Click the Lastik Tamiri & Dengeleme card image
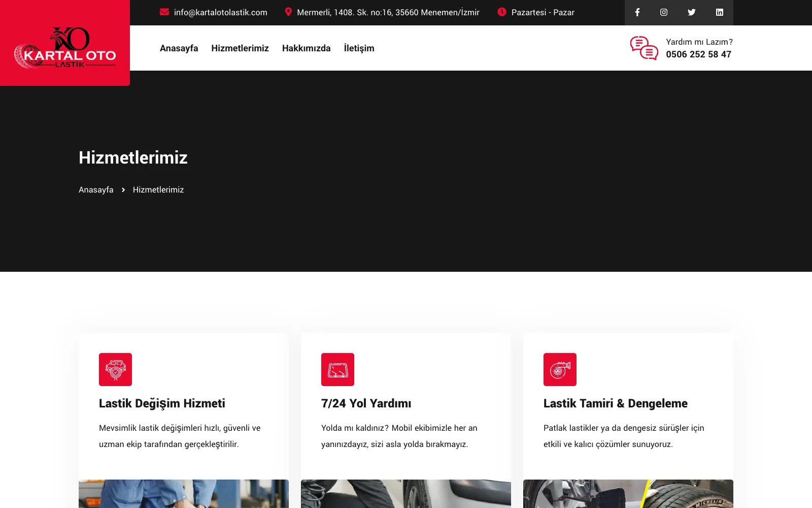Image resolution: width=812 pixels, height=508 pixels. pos(628,494)
